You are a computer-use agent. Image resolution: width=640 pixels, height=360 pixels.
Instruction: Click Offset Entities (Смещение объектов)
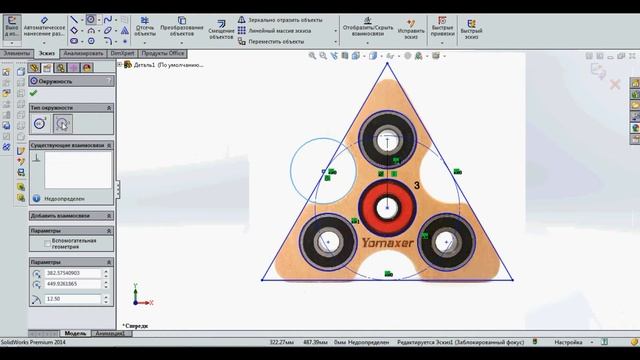tap(221, 29)
